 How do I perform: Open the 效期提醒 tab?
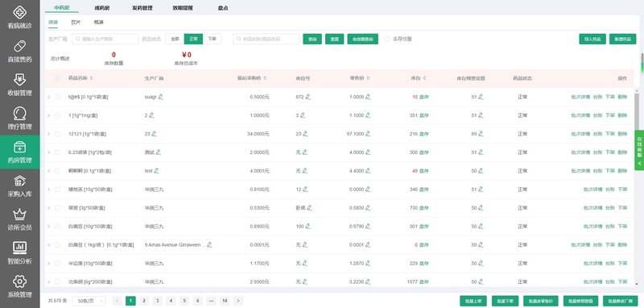coord(183,8)
